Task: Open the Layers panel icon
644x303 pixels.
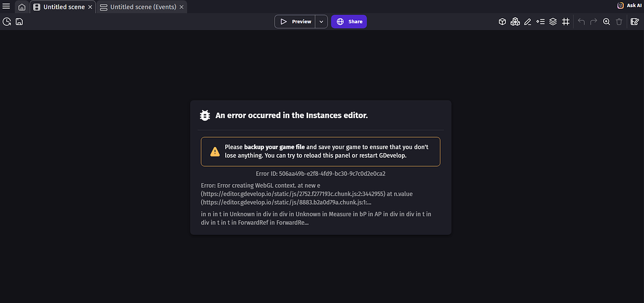Action: coord(553,22)
